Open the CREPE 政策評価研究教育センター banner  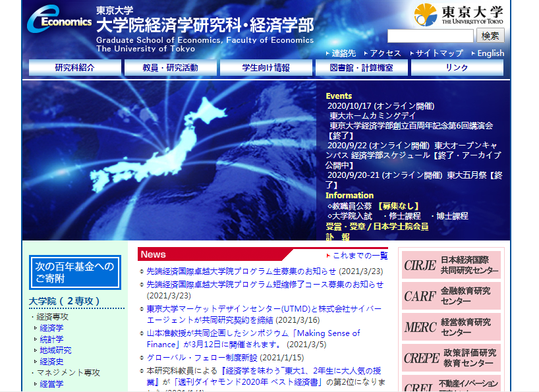point(451,358)
